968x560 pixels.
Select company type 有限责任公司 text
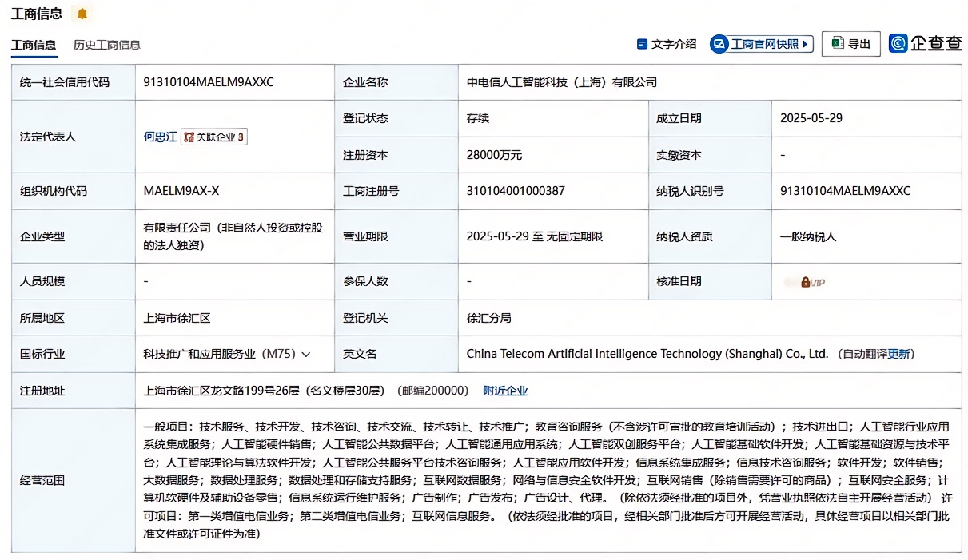coord(233,236)
